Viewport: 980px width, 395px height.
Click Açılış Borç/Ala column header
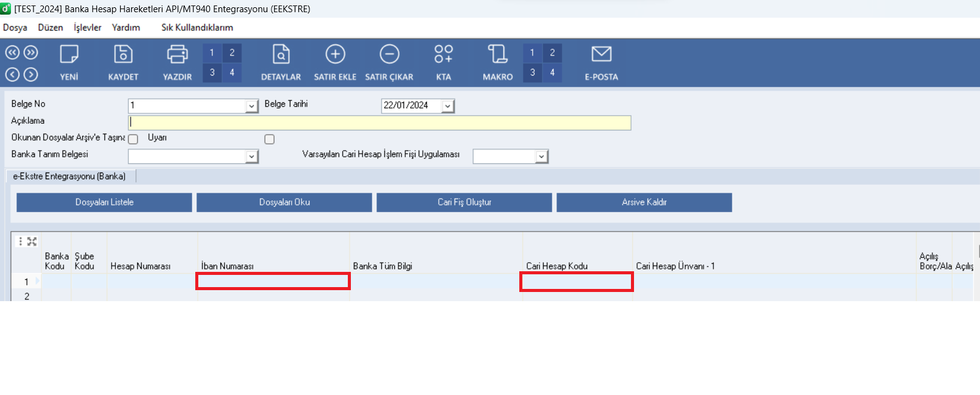pos(934,261)
